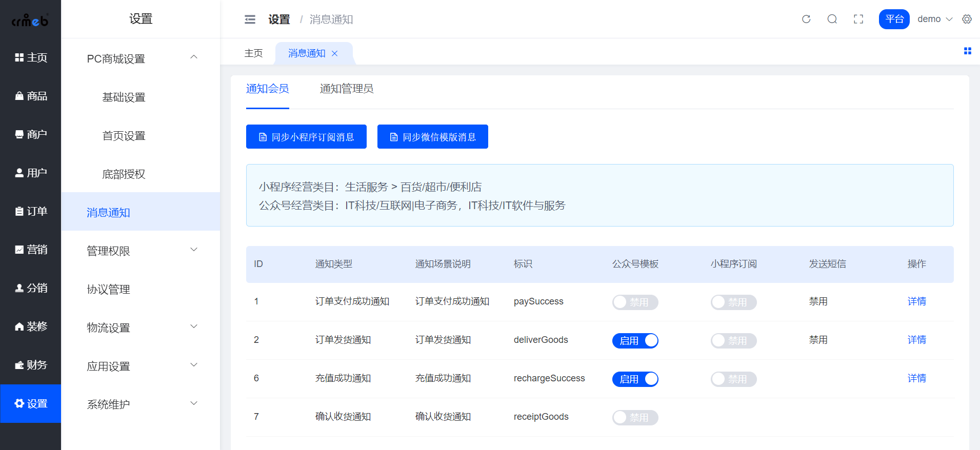The image size is (980, 450).
Task: Enable 公众号模板 toggle for paySuccess row
Action: pyautogui.click(x=635, y=302)
